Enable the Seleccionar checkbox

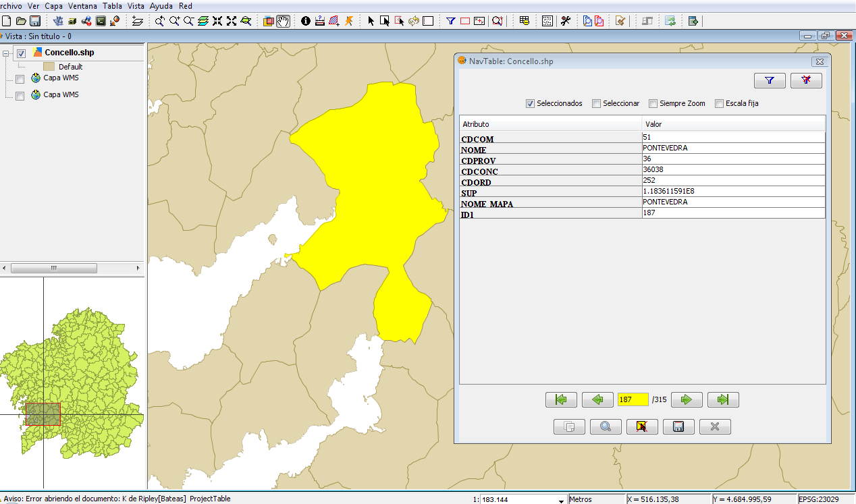tap(596, 104)
